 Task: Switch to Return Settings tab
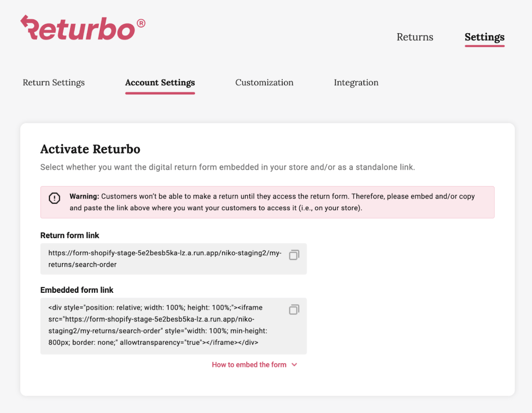[54, 83]
